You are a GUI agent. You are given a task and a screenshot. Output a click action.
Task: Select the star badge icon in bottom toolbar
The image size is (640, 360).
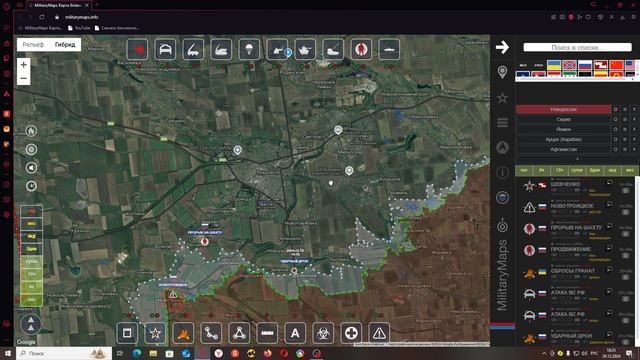click(155, 333)
